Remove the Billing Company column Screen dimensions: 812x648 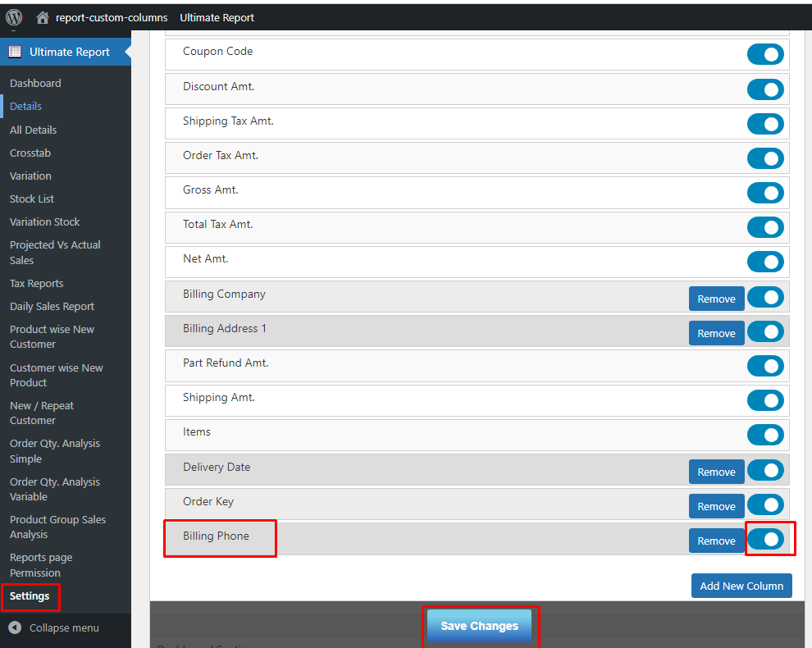coord(716,299)
